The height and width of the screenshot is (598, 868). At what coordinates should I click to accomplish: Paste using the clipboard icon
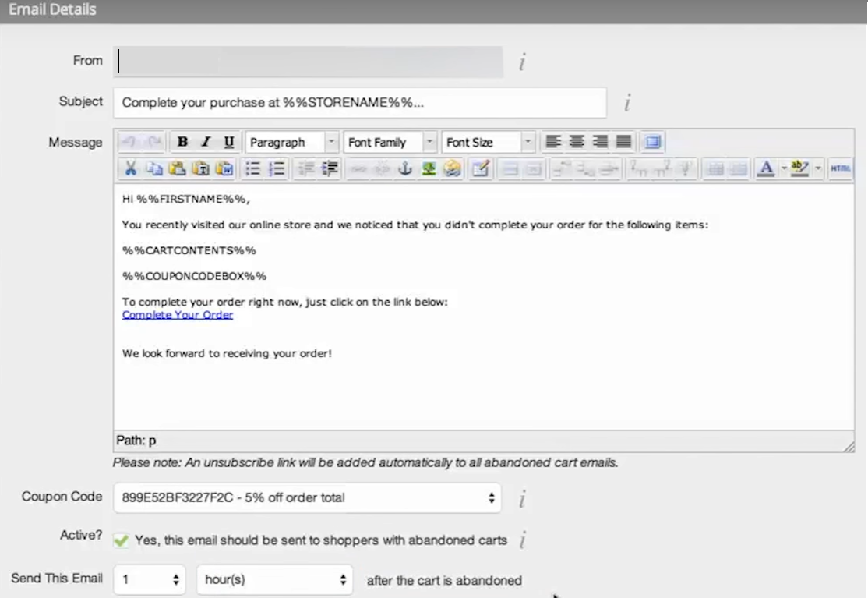click(177, 168)
